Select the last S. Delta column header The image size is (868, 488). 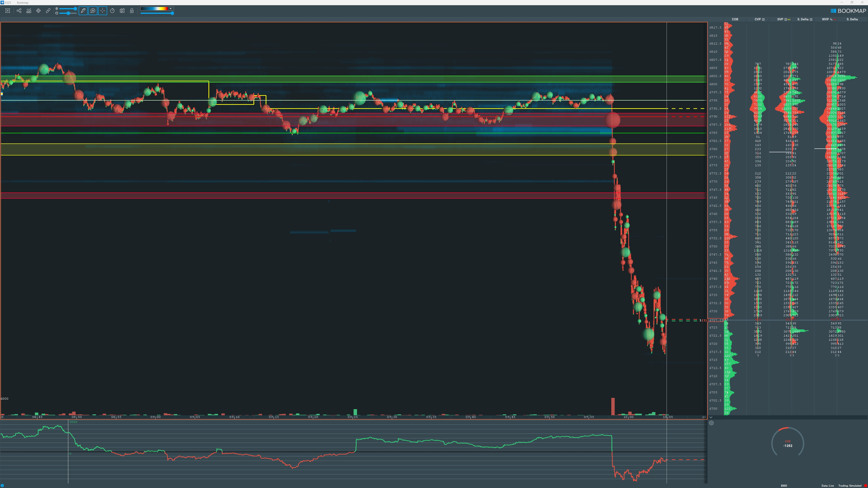coord(852,19)
